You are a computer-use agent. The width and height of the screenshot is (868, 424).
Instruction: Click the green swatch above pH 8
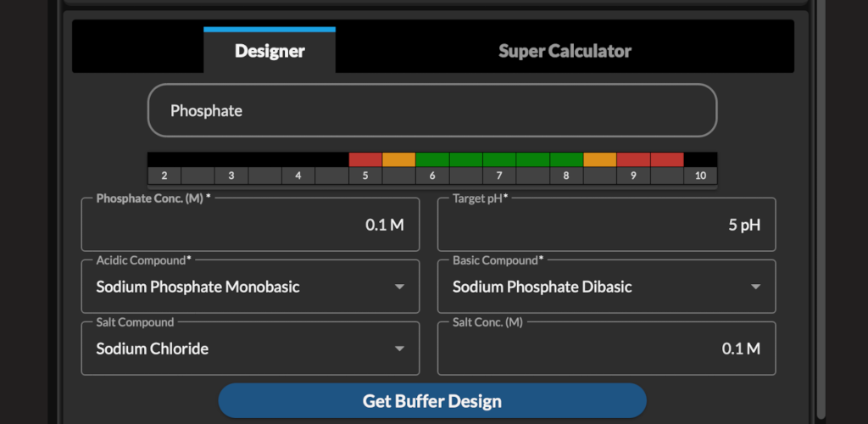point(566,160)
